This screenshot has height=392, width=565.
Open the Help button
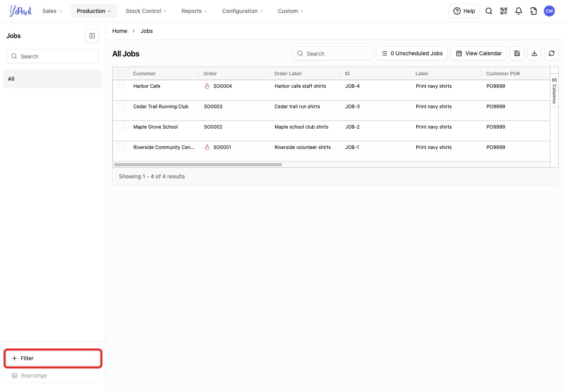(x=464, y=11)
